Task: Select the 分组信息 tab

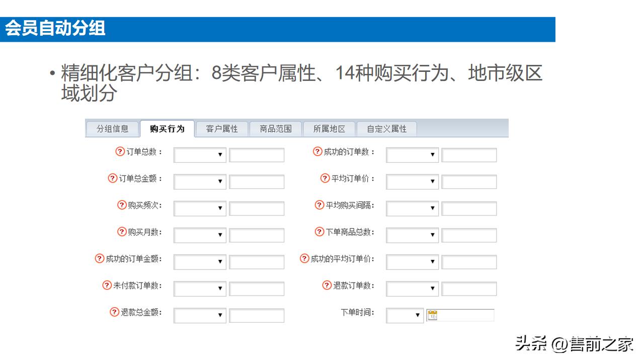Action: tap(113, 128)
